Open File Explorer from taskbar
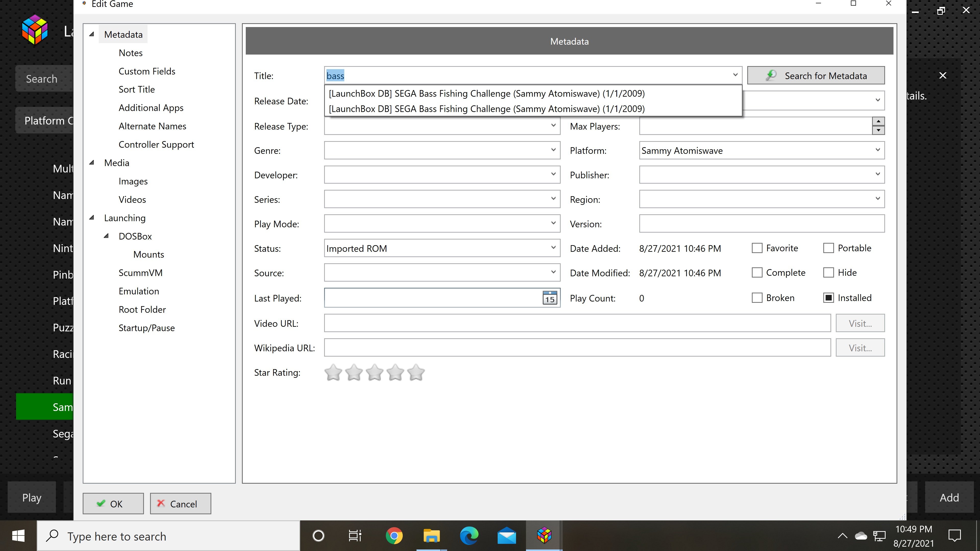Viewport: 980px width, 551px height. [x=431, y=536]
